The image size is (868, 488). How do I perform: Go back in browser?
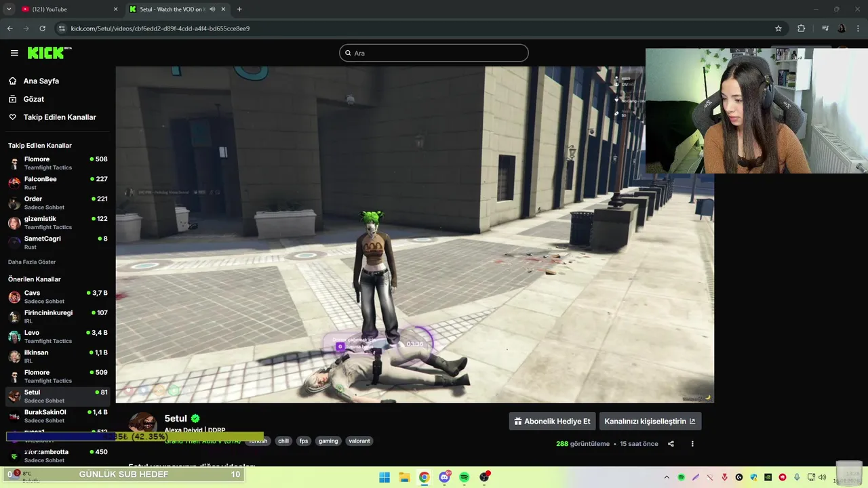click(x=9, y=28)
